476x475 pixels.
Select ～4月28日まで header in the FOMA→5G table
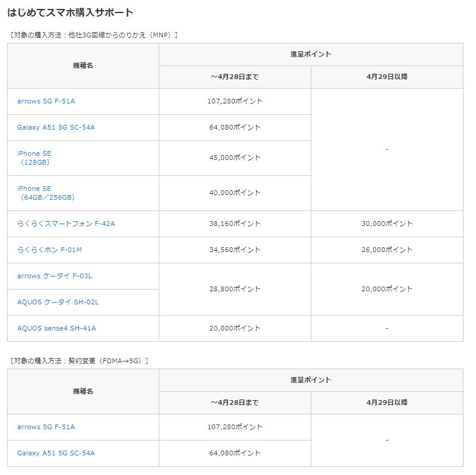click(x=235, y=403)
